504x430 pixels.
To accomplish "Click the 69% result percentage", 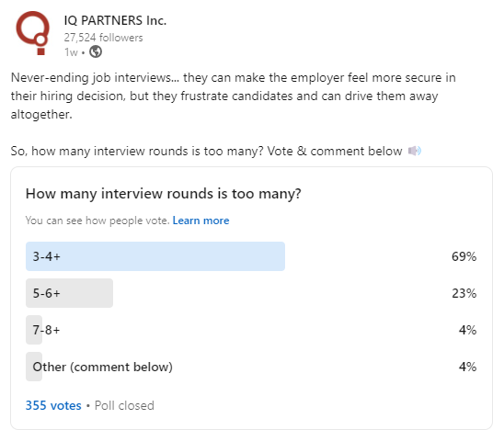I will point(464,256).
